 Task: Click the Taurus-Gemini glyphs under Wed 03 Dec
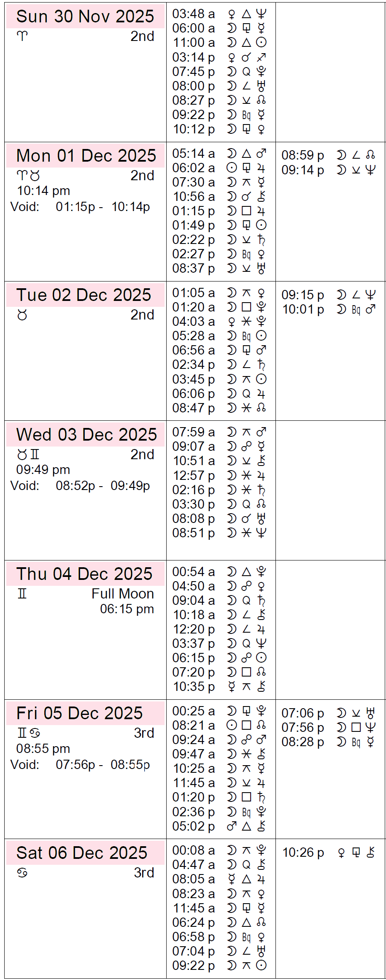[x=28, y=455]
